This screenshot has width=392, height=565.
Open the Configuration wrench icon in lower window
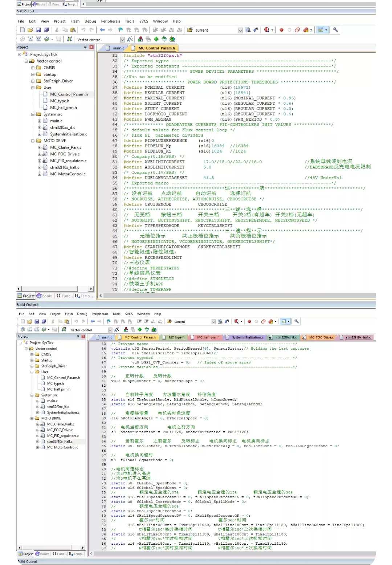[297, 321]
